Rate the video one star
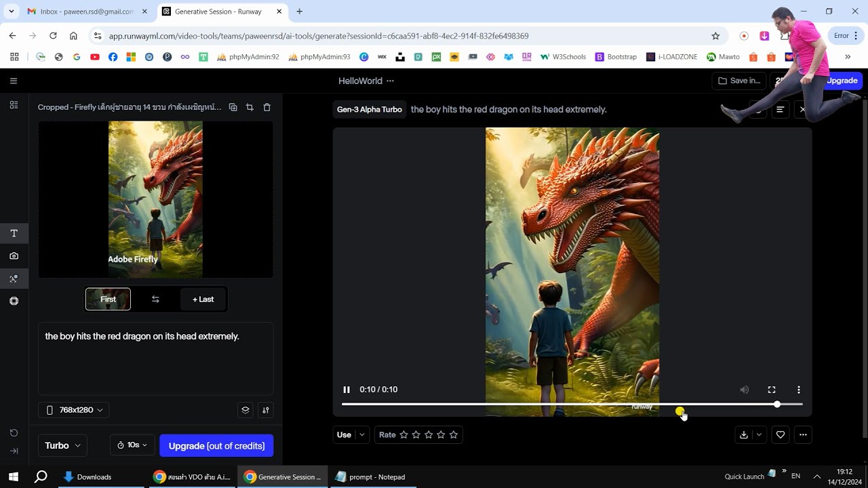The image size is (868, 488). 404,434
